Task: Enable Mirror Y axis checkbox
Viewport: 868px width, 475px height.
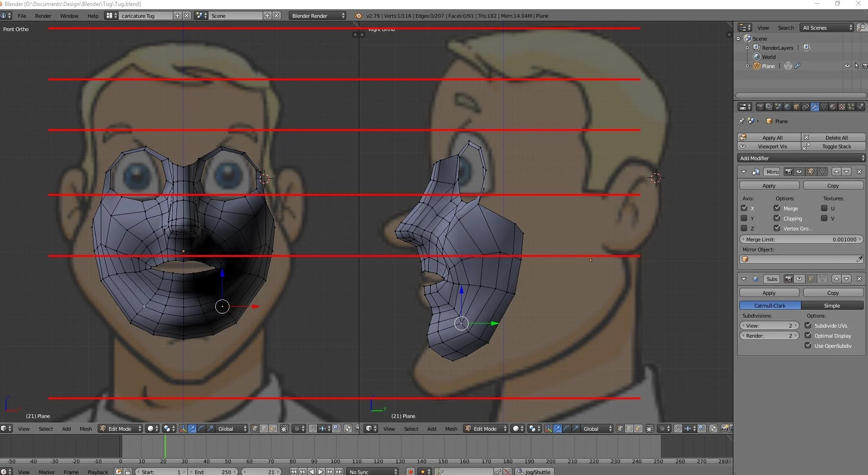Action: click(x=744, y=218)
